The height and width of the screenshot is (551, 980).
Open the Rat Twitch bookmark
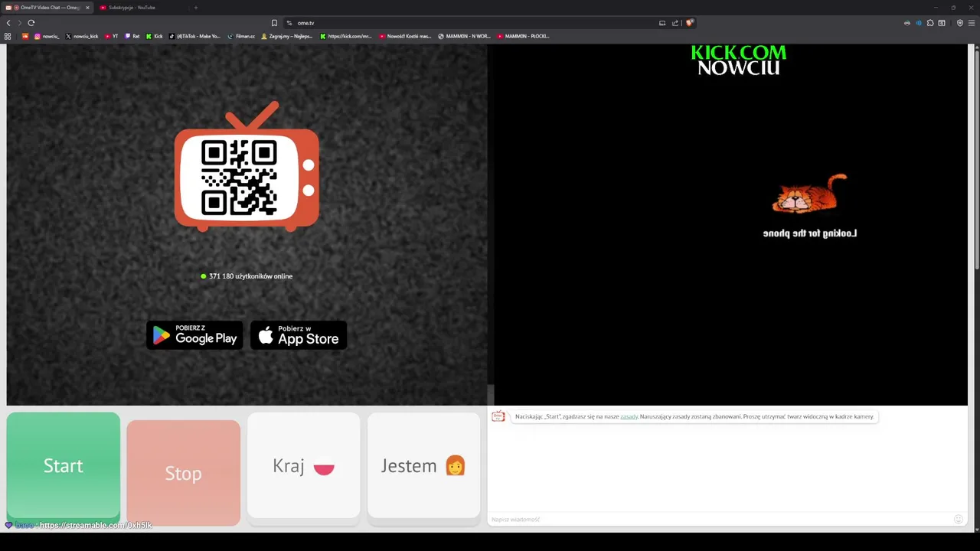click(132, 36)
